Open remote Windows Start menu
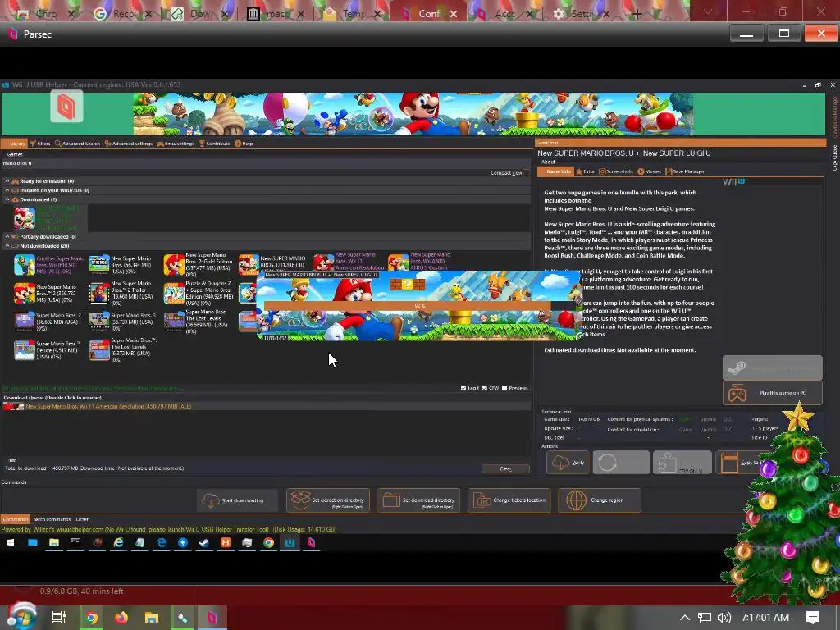The height and width of the screenshot is (630, 840). [x=10, y=543]
